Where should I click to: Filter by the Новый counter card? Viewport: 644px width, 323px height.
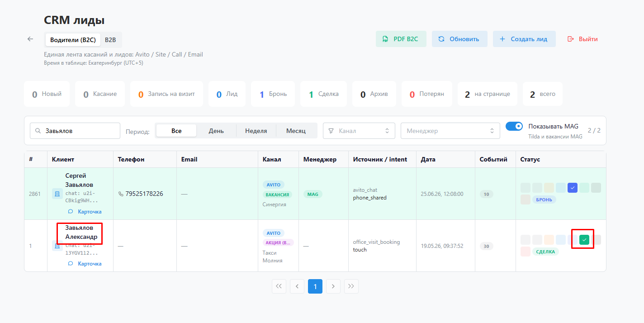point(47,94)
